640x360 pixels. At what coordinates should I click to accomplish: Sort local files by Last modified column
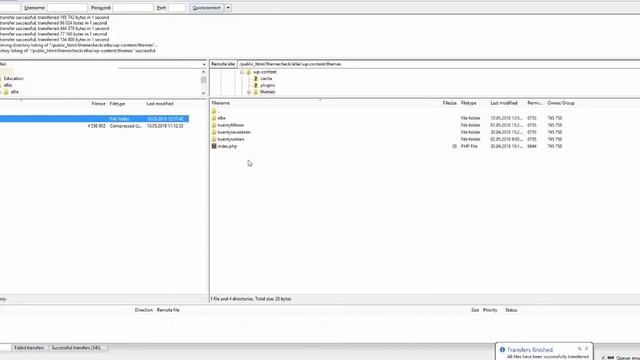[160, 104]
